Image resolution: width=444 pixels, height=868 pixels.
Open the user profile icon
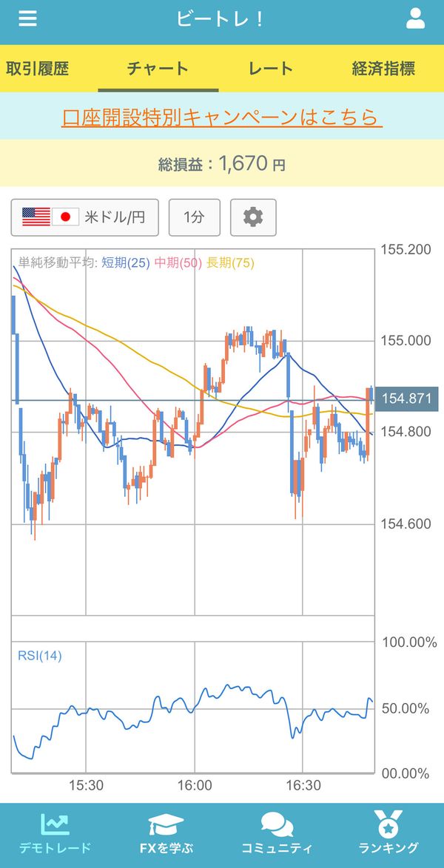pos(415,18)
